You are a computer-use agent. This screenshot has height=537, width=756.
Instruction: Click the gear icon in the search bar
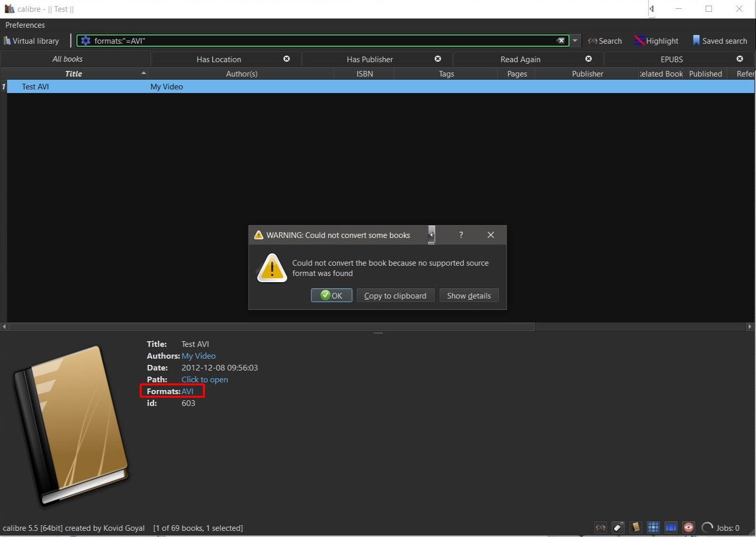86,41
